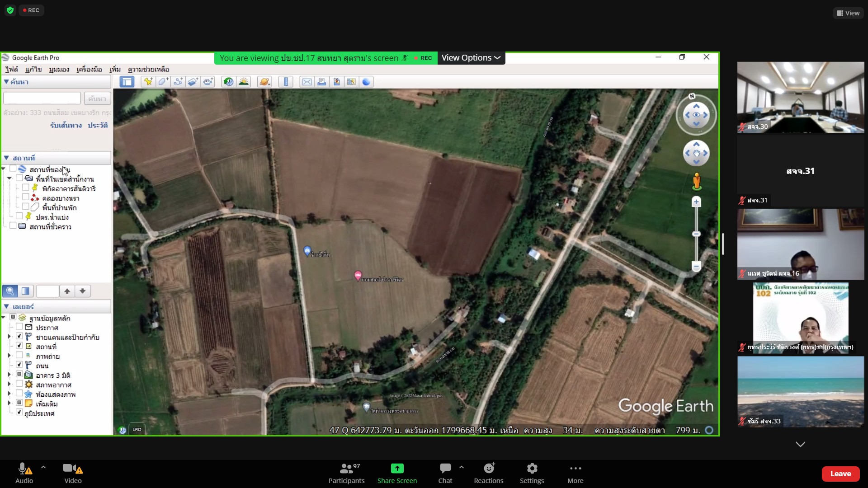Open Zoom Participants panel

click(346, 473)
